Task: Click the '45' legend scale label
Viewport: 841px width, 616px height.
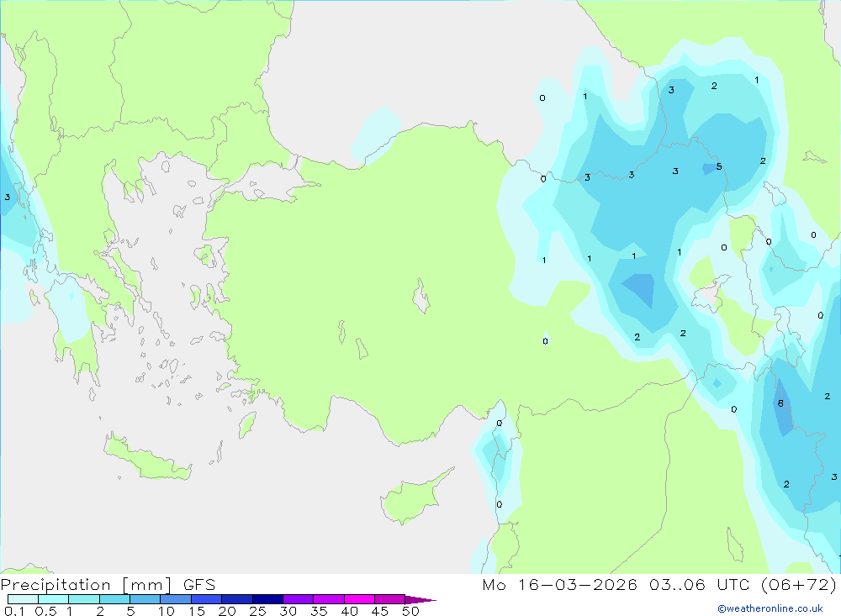Action: click(x=380, y=611)
